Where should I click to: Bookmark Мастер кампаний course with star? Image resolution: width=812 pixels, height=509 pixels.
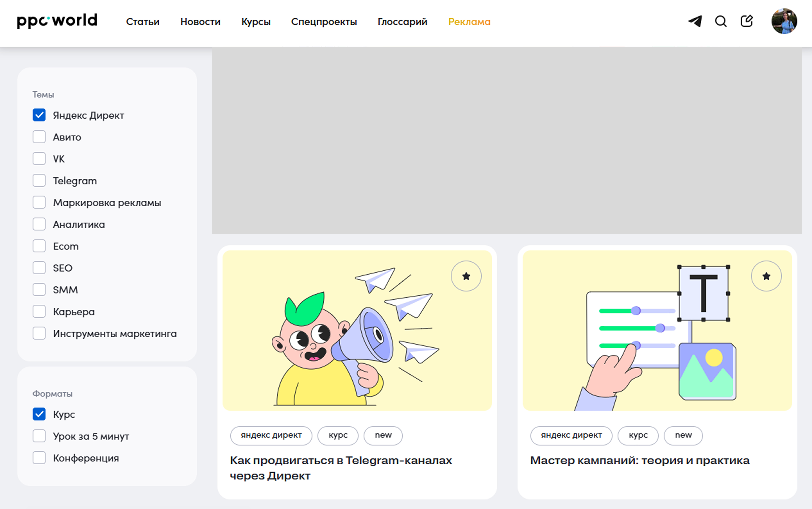tap(766, 276)
